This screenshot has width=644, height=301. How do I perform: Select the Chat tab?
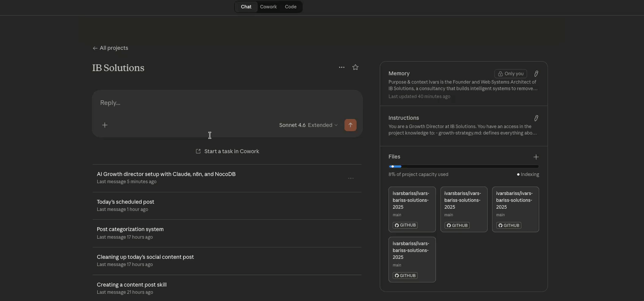pos(246,7)
